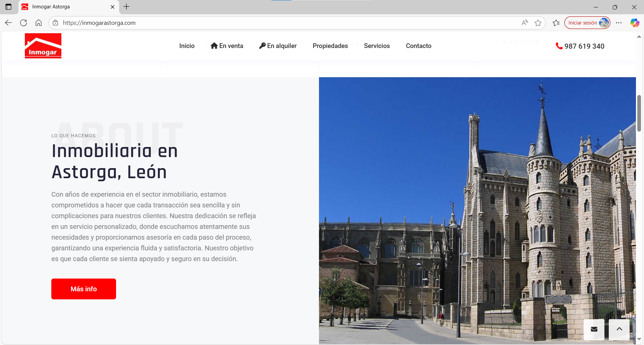Click the phone icon next to 987 619 340
Viewport: 644px width, 345px height.
(x=558, y=46)
